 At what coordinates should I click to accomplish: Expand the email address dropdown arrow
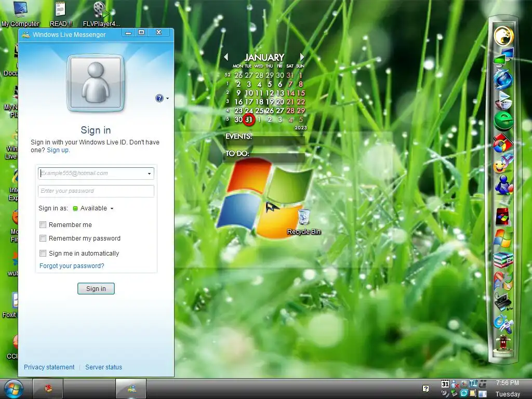coord(149,174)
